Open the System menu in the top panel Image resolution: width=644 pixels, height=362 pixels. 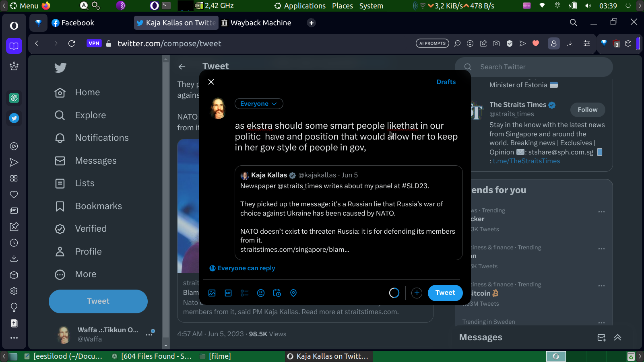point(371,6)
